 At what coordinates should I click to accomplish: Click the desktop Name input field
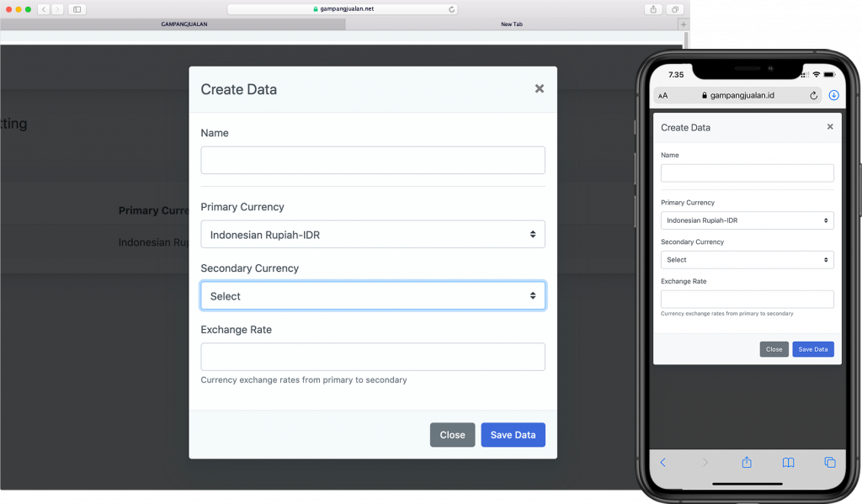point(372,161)
